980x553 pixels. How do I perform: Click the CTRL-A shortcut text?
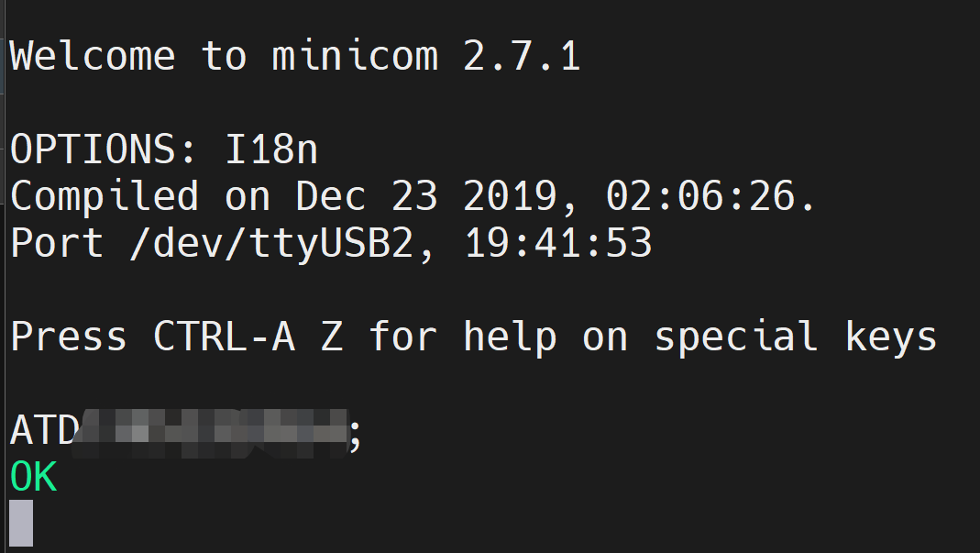coord(224,337)
